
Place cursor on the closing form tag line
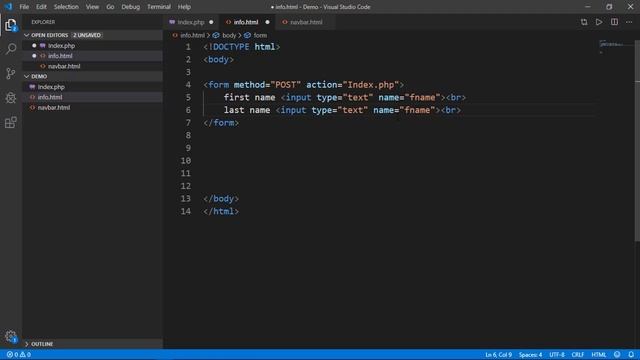click(221, 123)
